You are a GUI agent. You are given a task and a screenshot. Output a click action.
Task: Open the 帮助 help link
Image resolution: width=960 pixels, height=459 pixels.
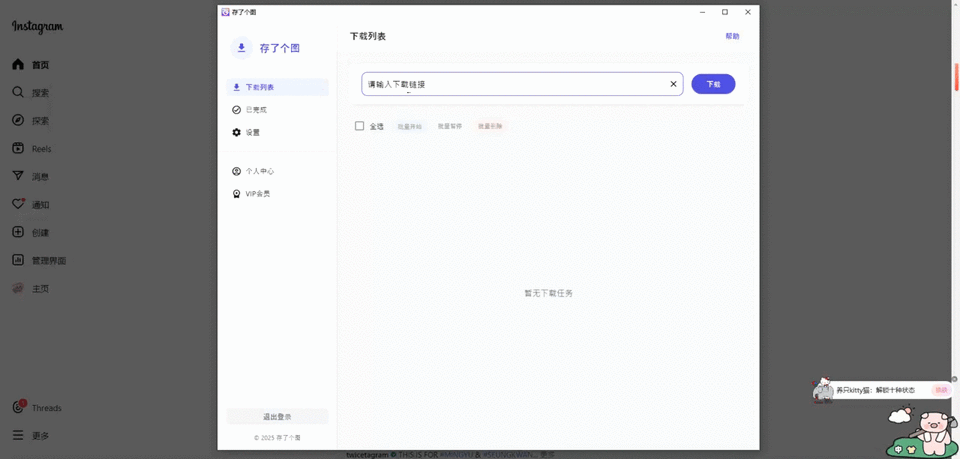[x=732, y=36]
